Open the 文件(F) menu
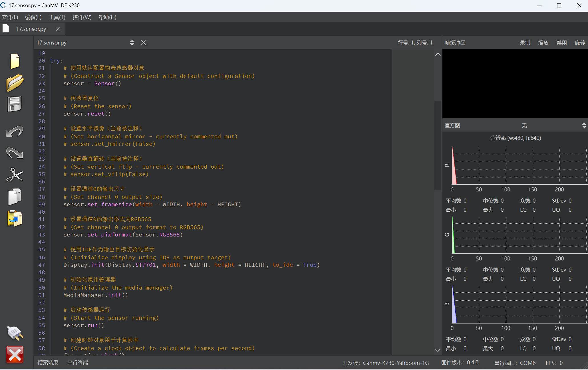The height and width of the screenshot is (370, 588). tap(10, 17)
